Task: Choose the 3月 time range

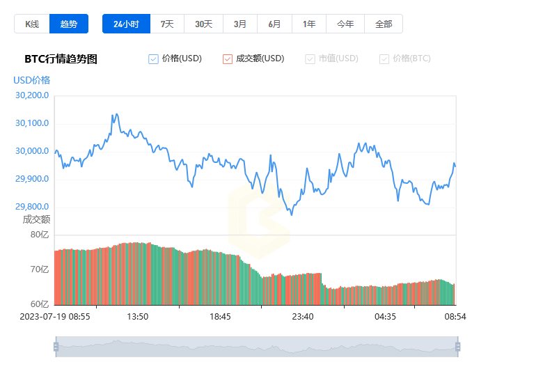Action: pos(240,24)
